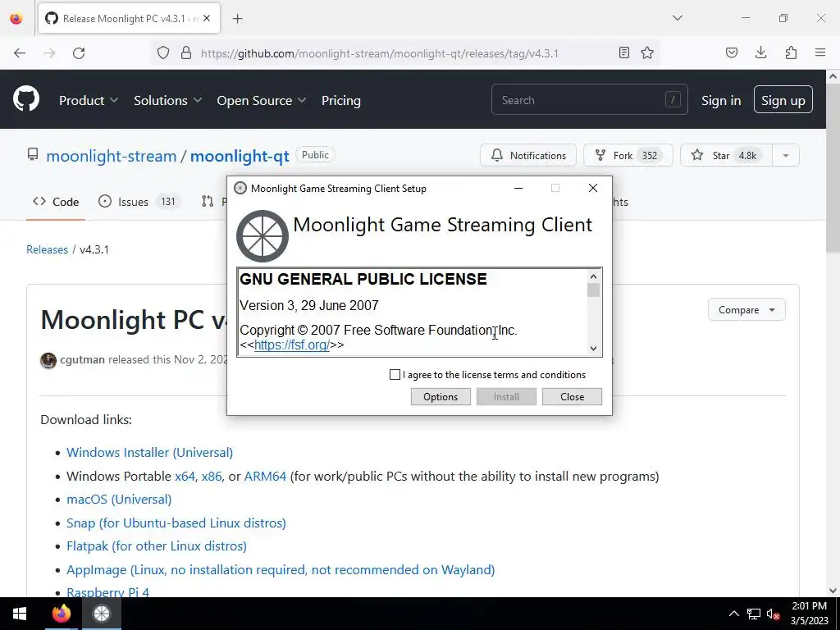The height and width of the screenshot is (630, 840).
Task: Click the cgutman avatar
Action: (48, 360)
